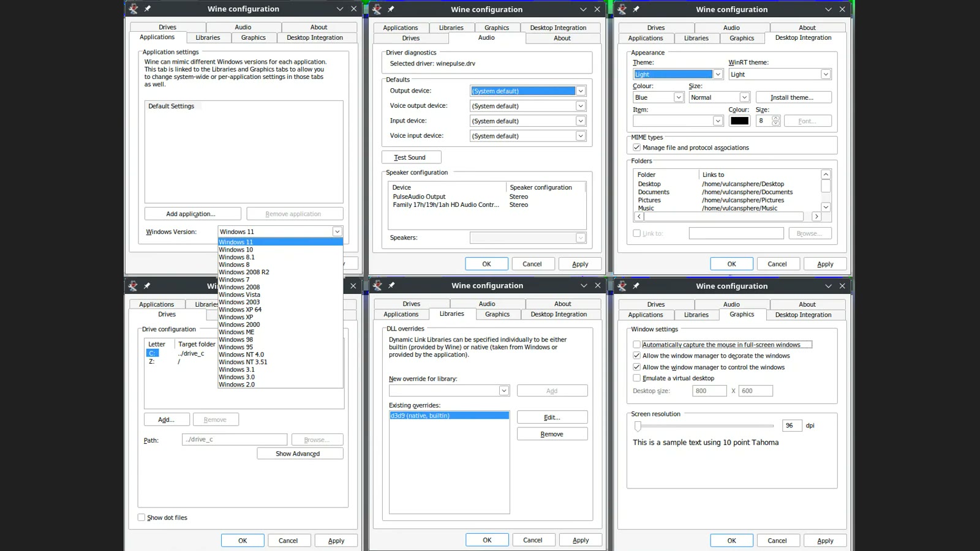Open the WinRT theme dropdown
The width and height of the screenshot is (980, 551).
[826, 75]
